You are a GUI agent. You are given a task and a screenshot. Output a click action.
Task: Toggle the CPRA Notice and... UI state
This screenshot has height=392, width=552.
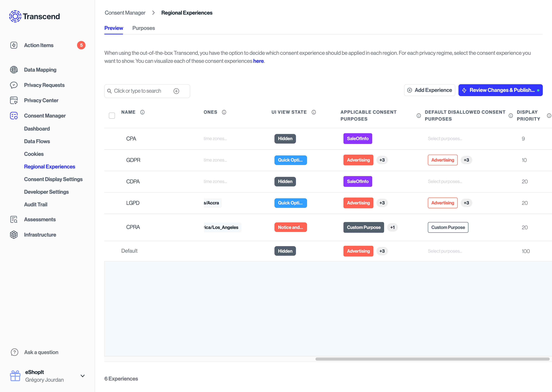click(290, 227)
